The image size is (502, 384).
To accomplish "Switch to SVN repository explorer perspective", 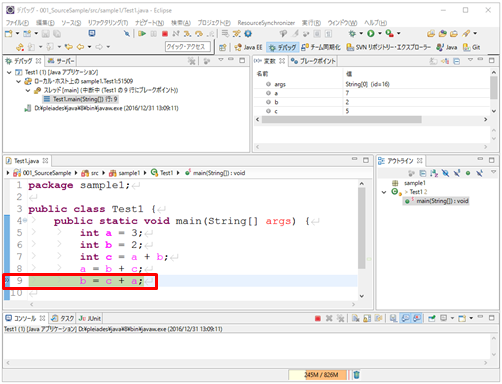I will pos(389,47).
